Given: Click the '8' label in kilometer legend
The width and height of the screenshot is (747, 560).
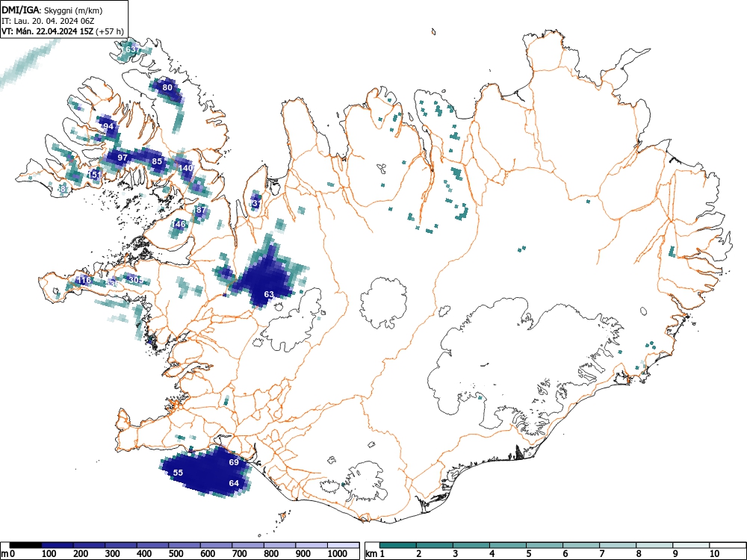Looking at the screenshot, I should (639, 553).
